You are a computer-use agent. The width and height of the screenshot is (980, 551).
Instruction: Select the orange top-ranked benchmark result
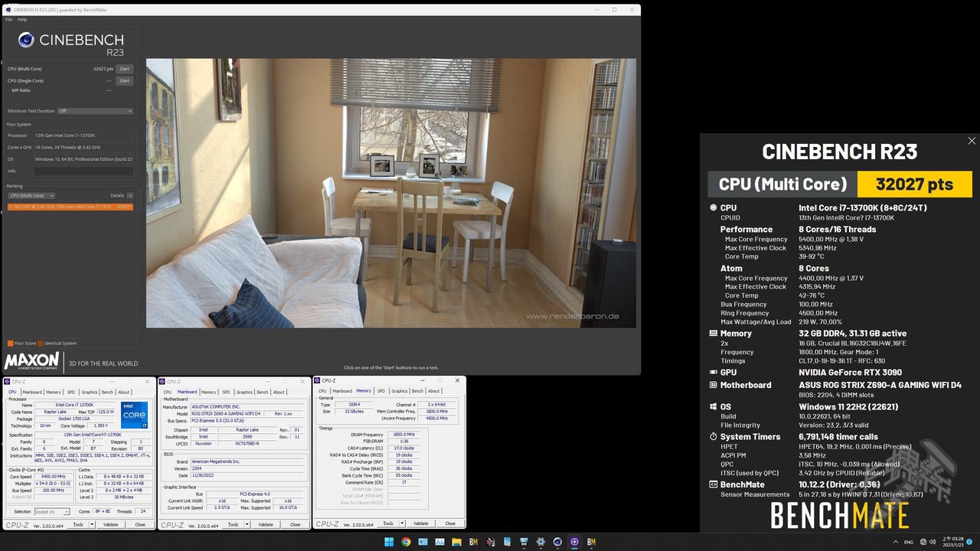pyautogui.click(x=73, y=207)
